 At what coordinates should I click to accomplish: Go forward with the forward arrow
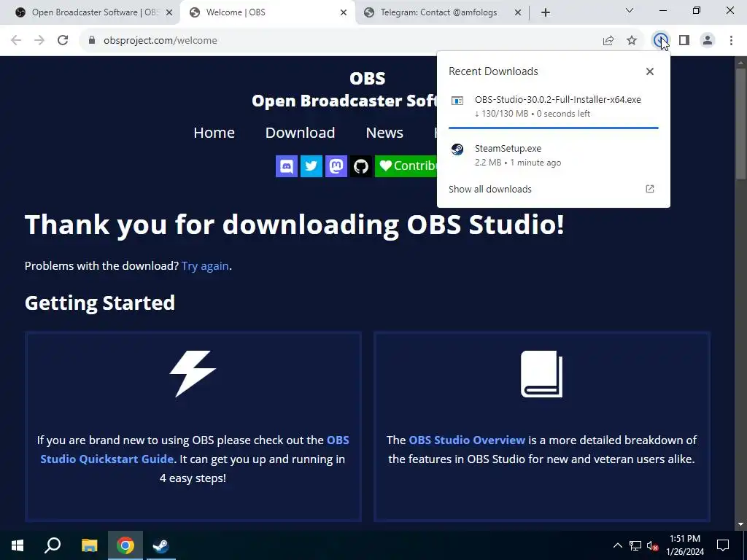pyautogui.click(x=39, y=41)
